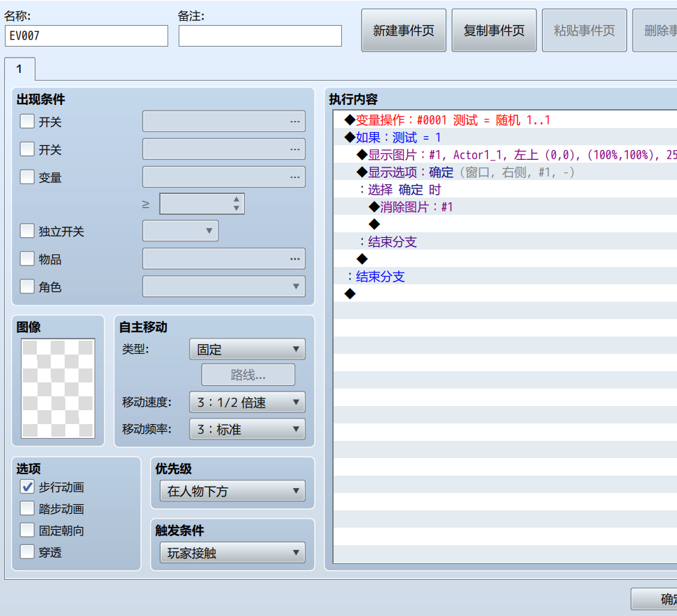Screen dimensions: 677x616
Task: Select the 选择 确定 时 line
Action: 505,189
